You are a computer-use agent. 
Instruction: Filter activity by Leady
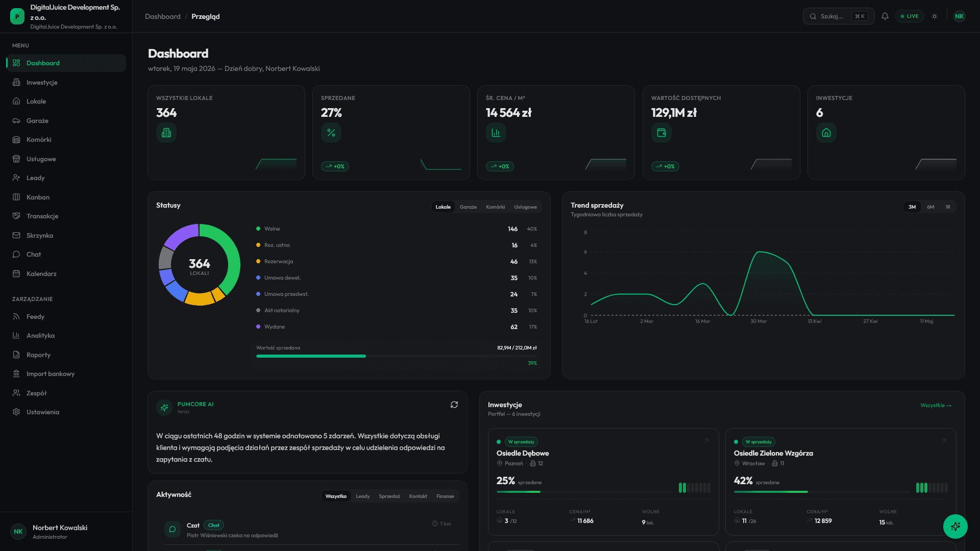pos(363,496)
